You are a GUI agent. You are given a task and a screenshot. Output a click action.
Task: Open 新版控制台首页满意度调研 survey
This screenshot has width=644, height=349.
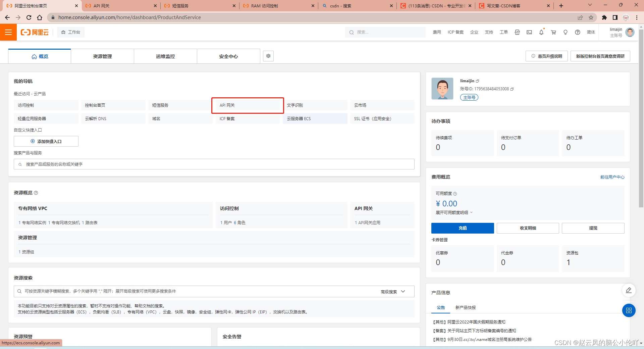[x=600, y=56]
